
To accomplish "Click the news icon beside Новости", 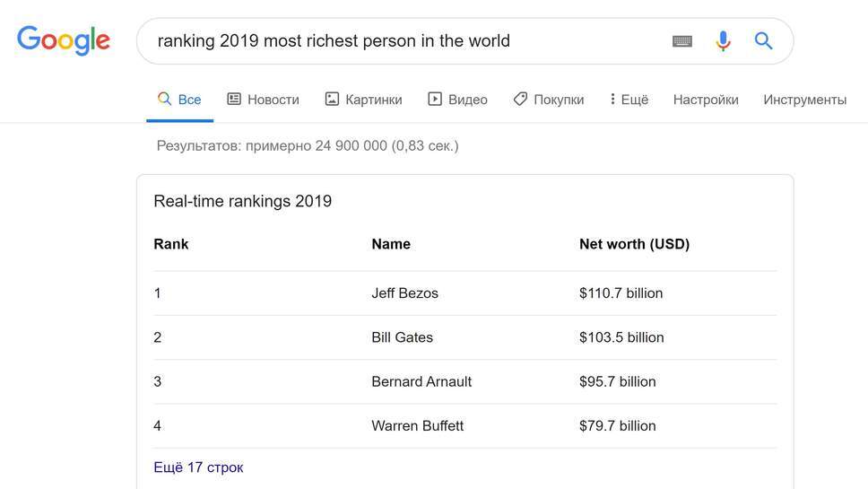I will point(234,100).
